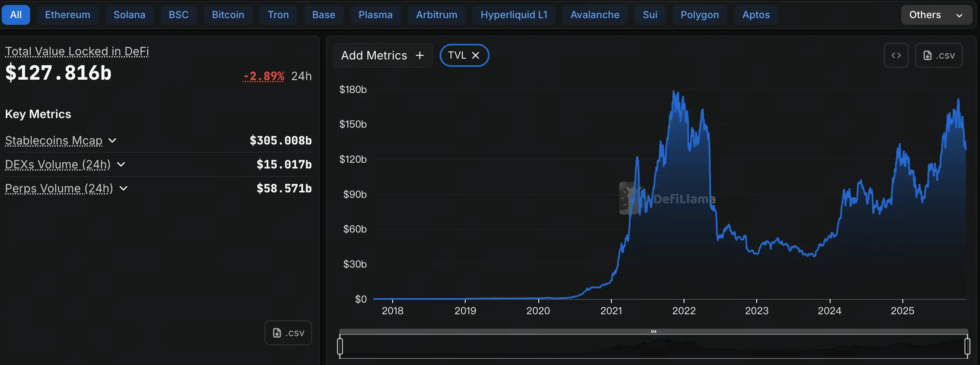
Task: Open the Sui chain tab
Action: pyautogui.click(x=650, y=15)
